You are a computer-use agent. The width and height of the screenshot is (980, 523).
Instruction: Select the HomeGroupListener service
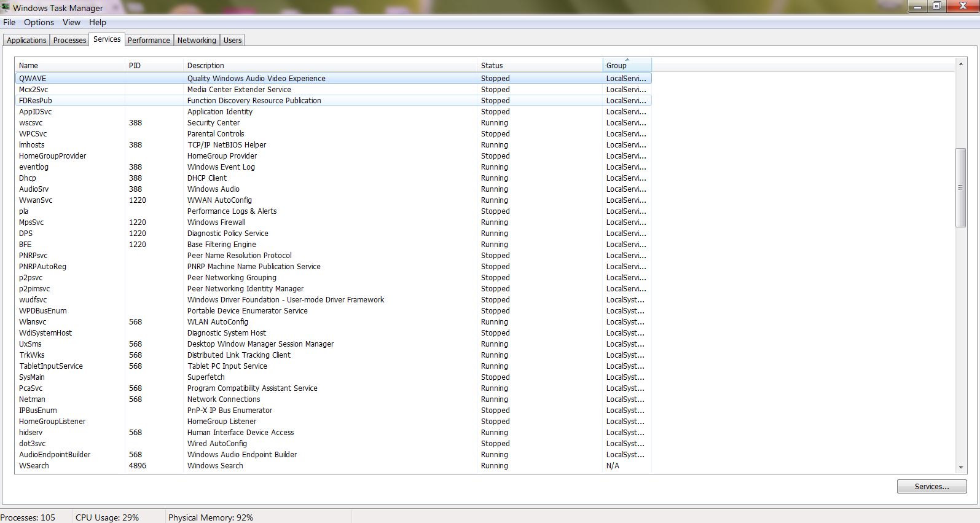[x=333, y=421]
